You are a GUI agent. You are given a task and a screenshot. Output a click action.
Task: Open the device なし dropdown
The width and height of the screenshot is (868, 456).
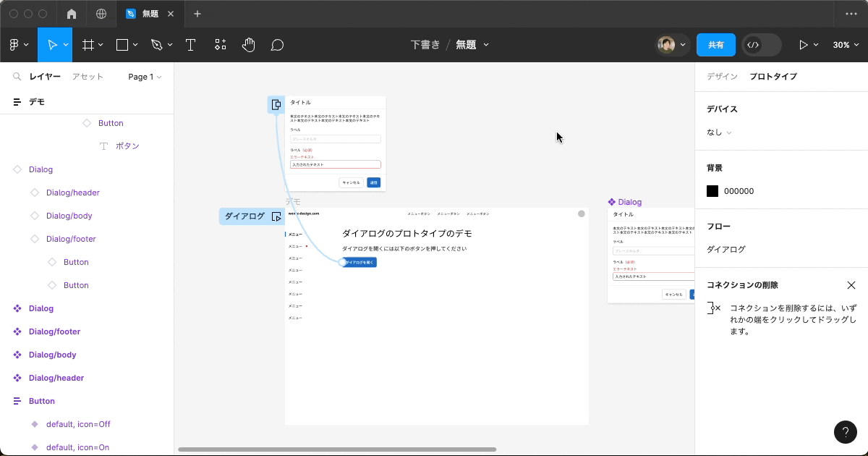pos(719,132)
